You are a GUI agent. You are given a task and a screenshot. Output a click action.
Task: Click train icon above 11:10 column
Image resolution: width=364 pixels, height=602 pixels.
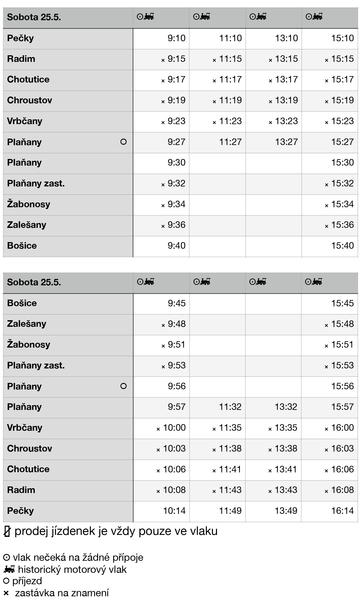[x=205, y=17]
